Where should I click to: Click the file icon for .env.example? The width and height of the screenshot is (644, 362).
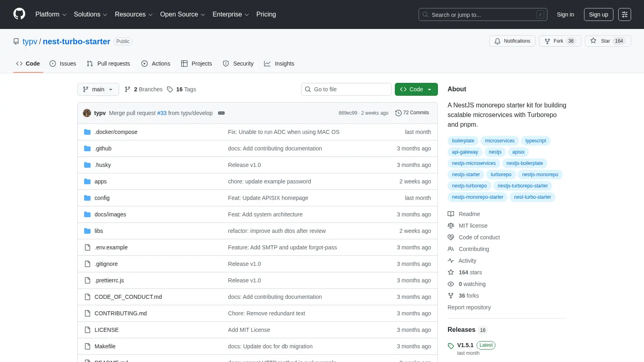(87, 247)
